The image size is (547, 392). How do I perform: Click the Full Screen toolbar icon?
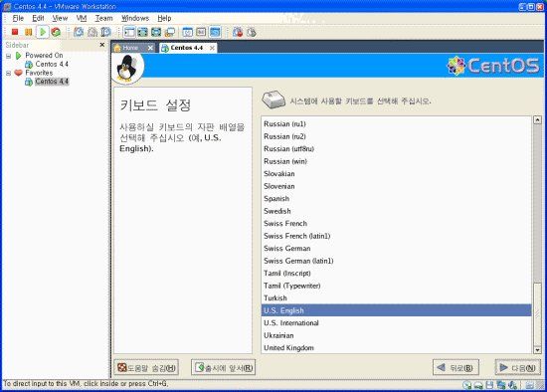click(142, 32)
